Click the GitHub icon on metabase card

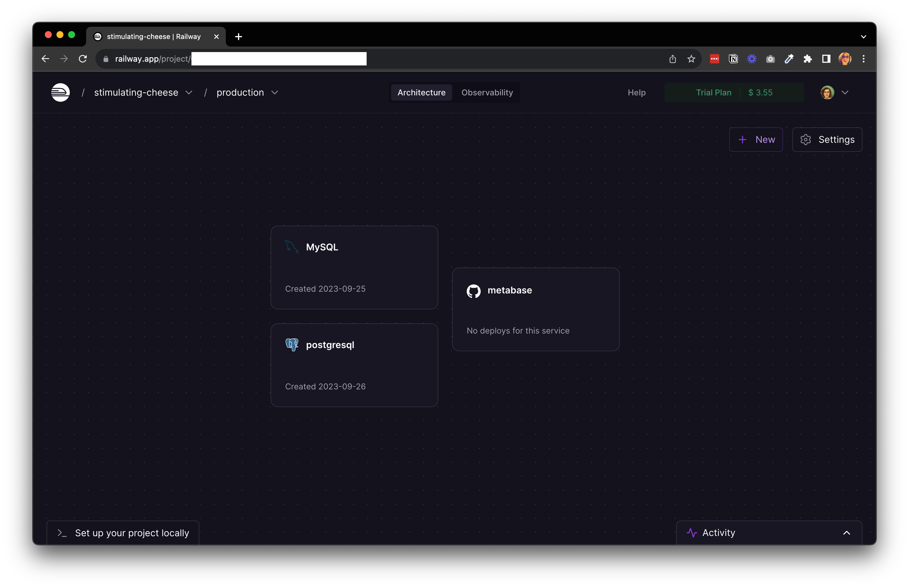[x=474, y=291]
